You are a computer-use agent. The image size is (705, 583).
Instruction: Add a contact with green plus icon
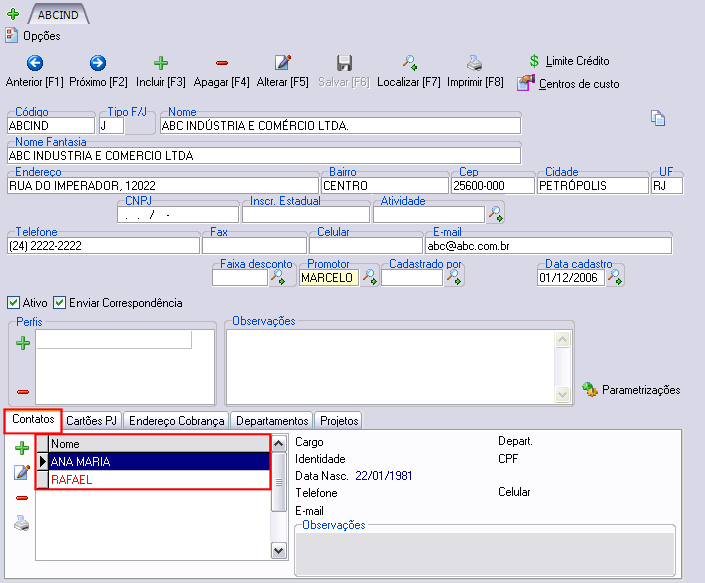[22, 448]
